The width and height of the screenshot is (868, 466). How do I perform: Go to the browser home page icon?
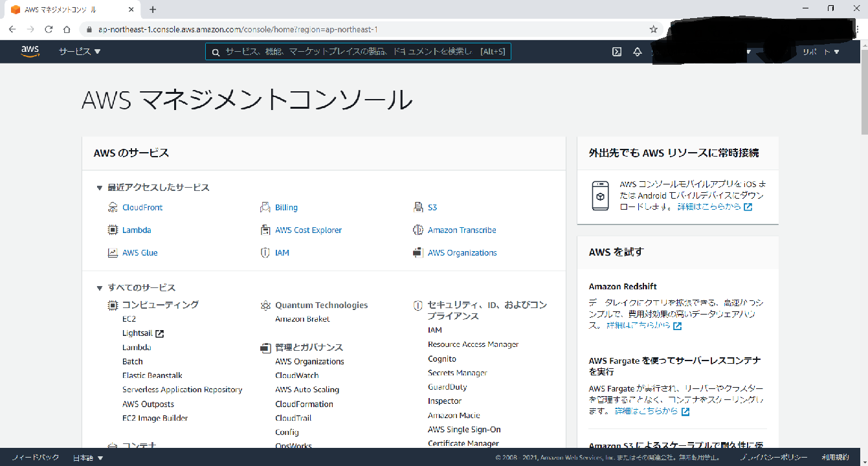coord(67,29)
